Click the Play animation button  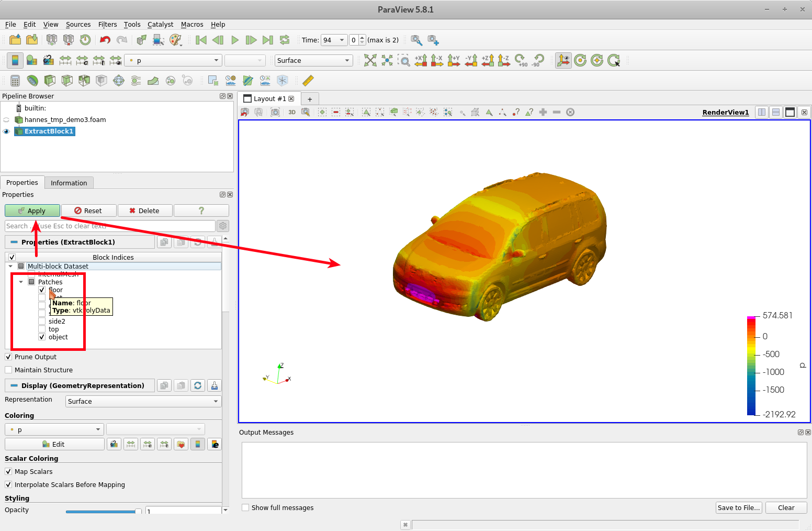(x=235, y=40)
